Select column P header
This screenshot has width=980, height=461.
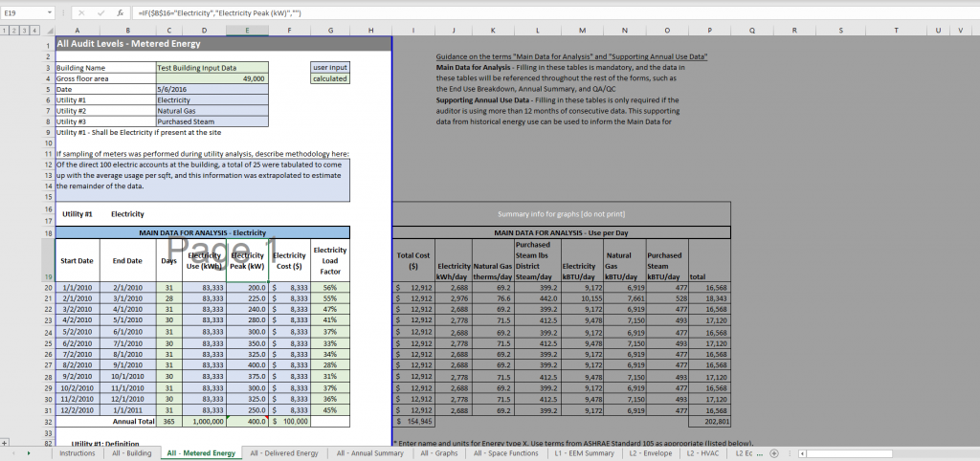(x=709, y=30)
